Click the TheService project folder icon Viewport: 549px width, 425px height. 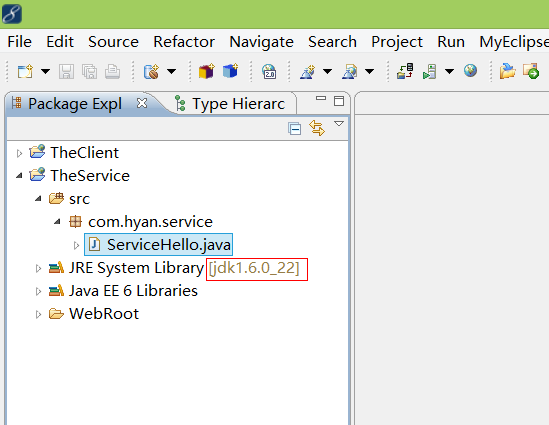coord(37,175)
